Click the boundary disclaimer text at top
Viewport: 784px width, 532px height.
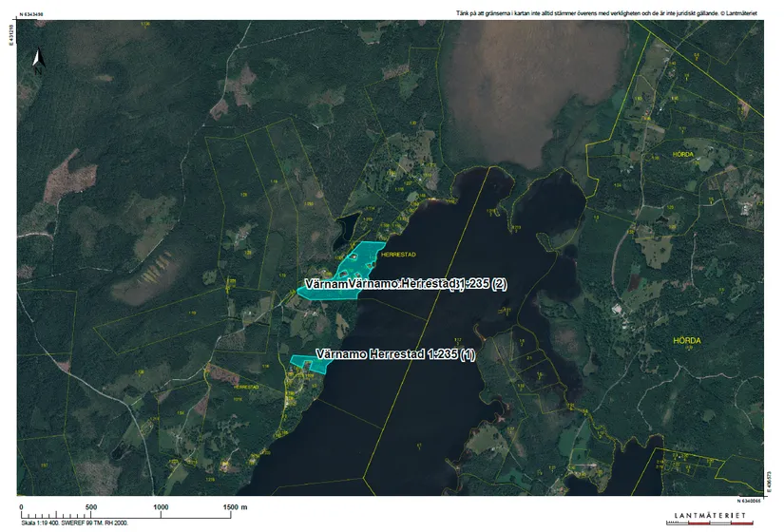coord(608,14)
